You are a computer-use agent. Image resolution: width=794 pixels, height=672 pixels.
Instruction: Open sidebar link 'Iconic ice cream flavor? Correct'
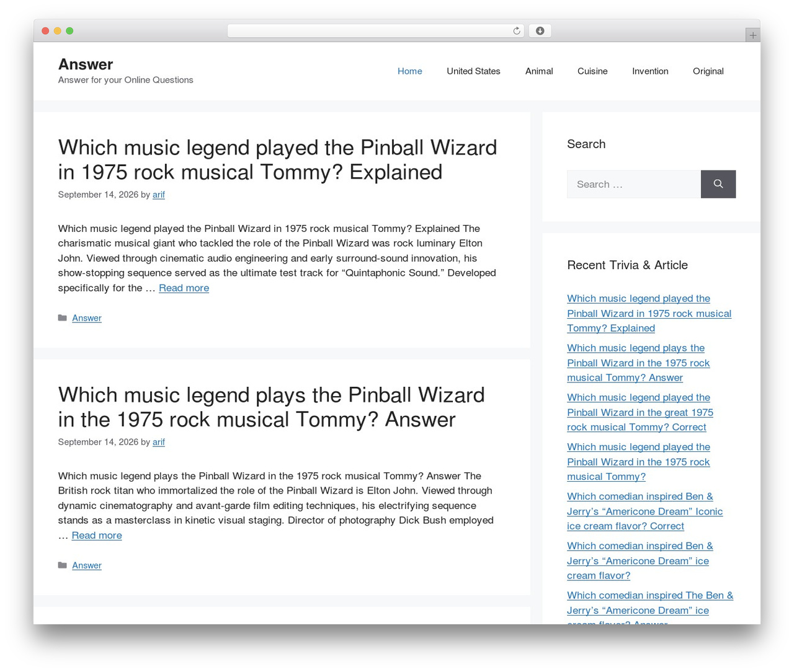[x=645, y=511]
